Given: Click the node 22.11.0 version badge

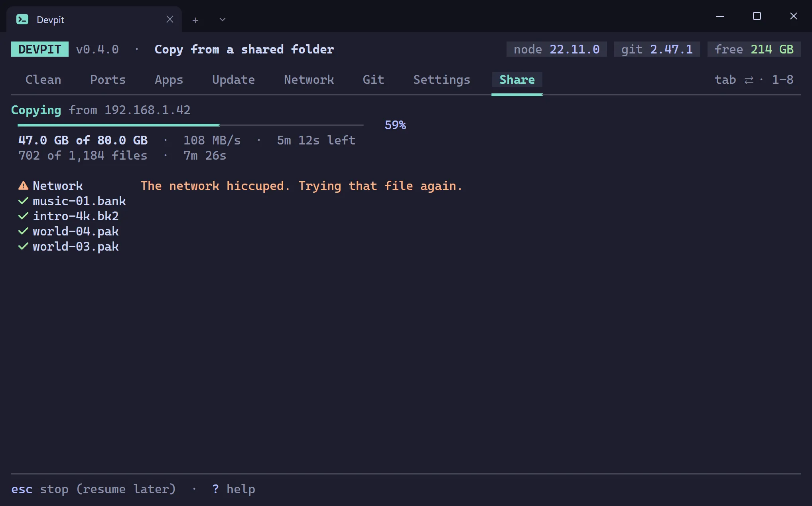Looking at the screenshot, I should coord(557,49).
